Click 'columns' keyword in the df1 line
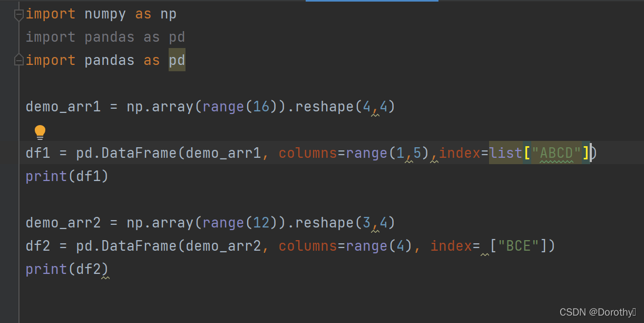Viewport: 644px width, 323px height. coord(308,153)
